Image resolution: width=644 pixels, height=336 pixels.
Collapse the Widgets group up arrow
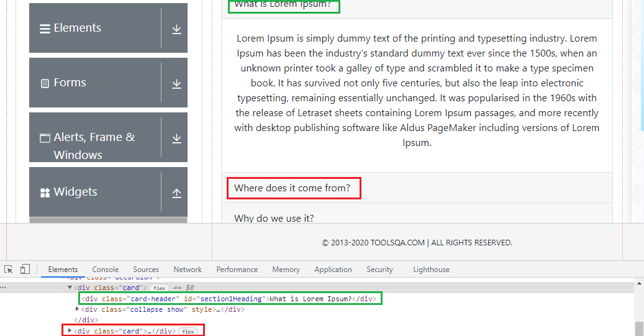(x=176, y=193)
